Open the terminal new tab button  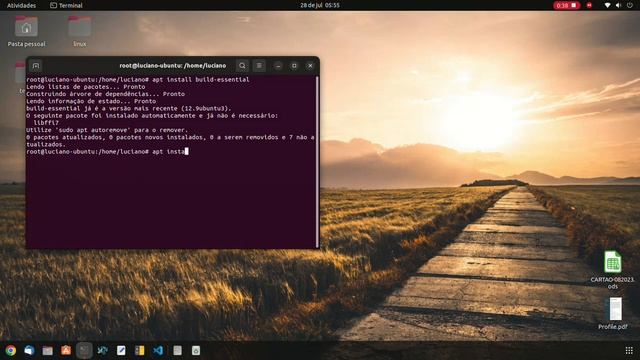tap(36, 66)
